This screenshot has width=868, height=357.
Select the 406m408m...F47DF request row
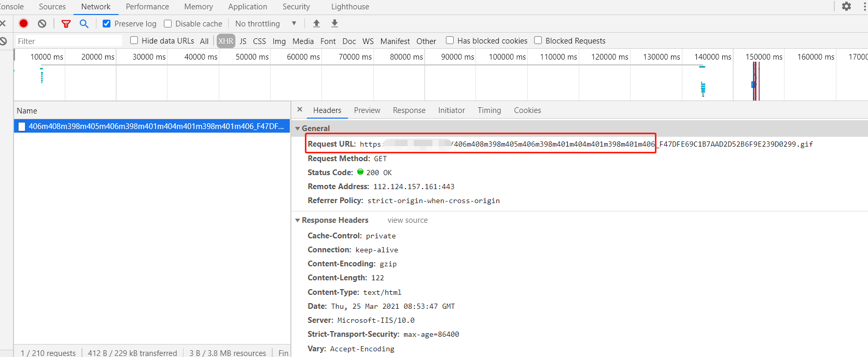(152, 126)
